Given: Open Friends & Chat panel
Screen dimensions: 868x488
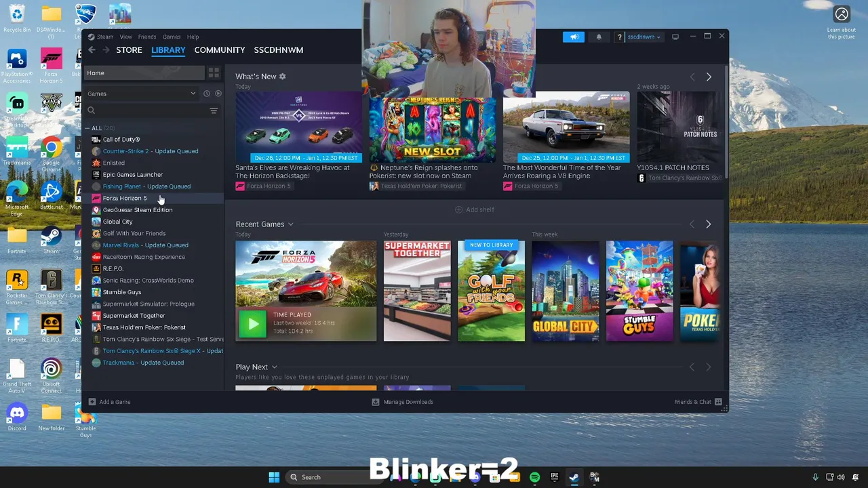Looking at the screenshot, I should coord(698,402).
